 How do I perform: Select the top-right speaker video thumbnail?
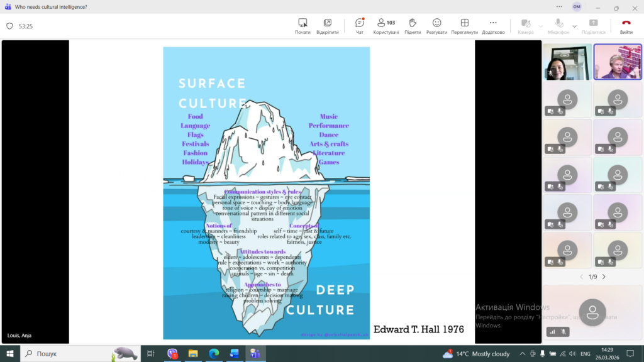(618, 62)
